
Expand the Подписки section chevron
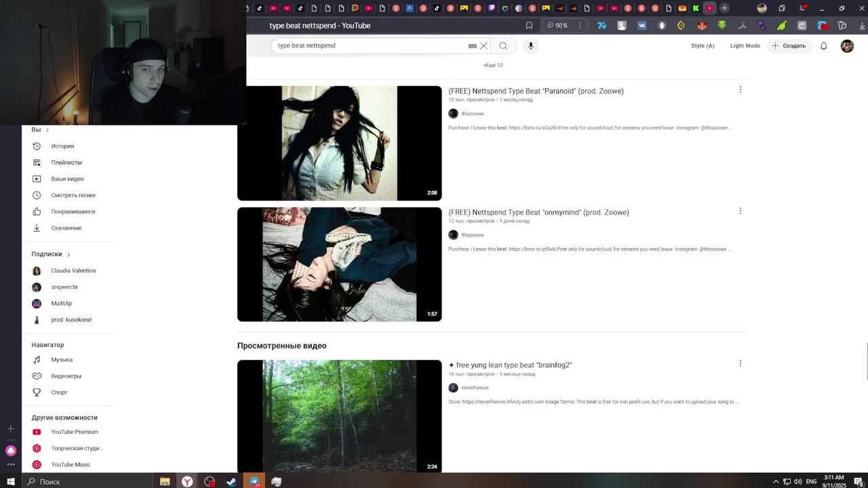tap(68, 254)
